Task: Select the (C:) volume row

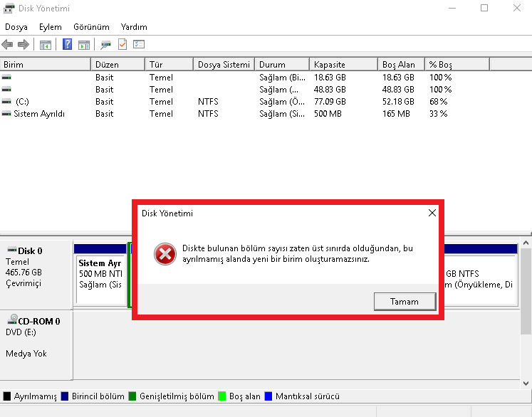Action: (244, 101)
